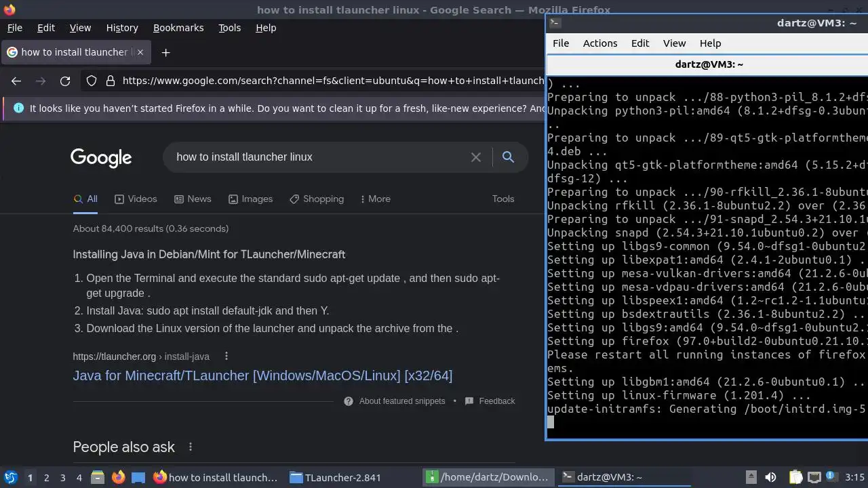Open the volume speaker icon in system tray
Image resolution: width=868 pixels, height=488 pixels.
coord(770,477)
